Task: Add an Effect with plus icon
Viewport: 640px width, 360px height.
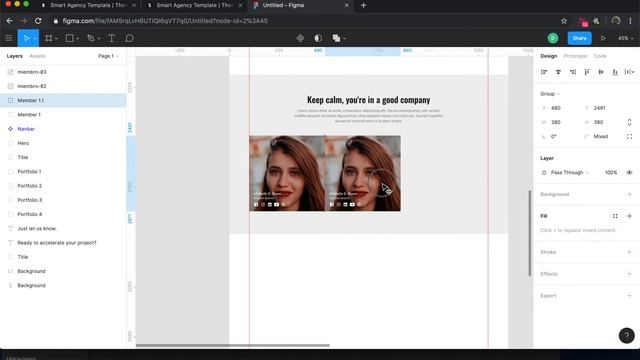Action: tap(629, 274)
